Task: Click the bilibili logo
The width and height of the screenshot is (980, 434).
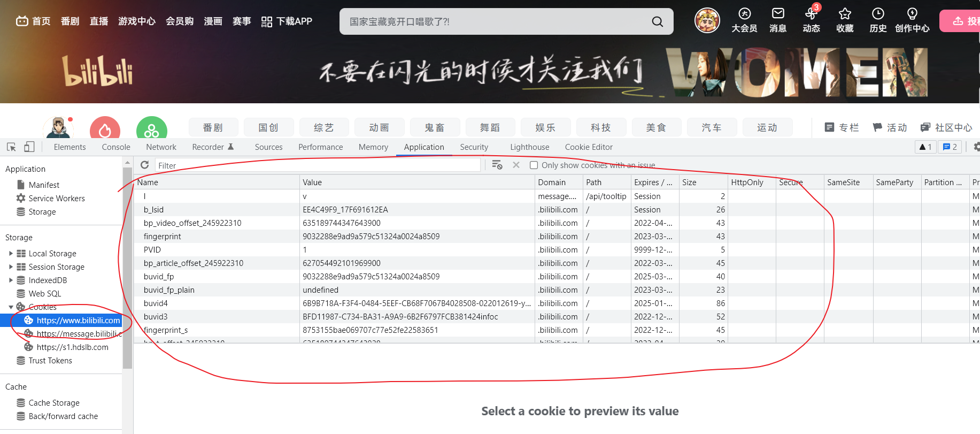Action: pyautogui.click(x=97, y=71)
